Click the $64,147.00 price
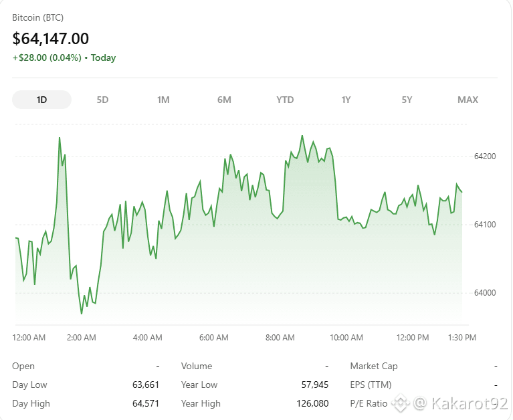This screenshot has height=420, width=513. [x=50, y=38]
